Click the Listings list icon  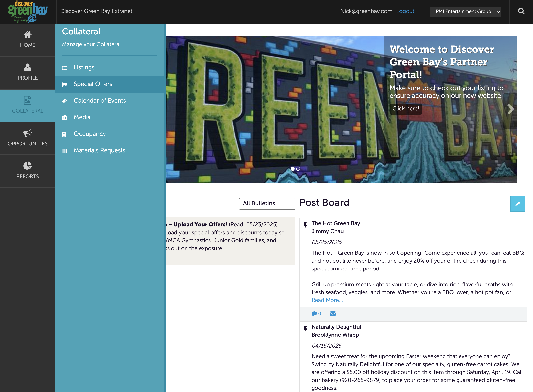pyautogui.click(x=65, y=68)
